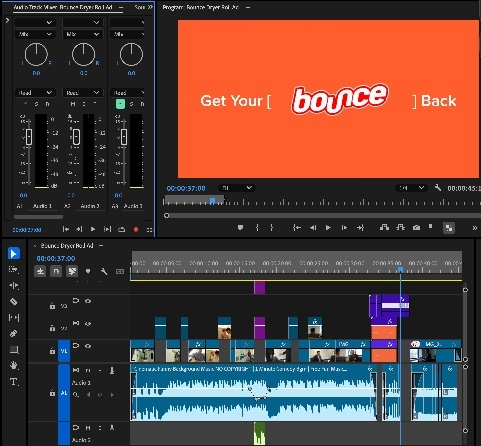
Task: Select the Hand tool
Action: [14, 365]
